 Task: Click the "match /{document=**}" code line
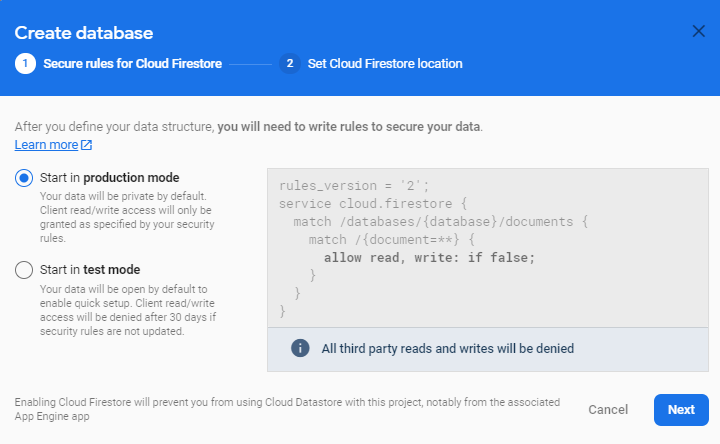pos(392,239)
